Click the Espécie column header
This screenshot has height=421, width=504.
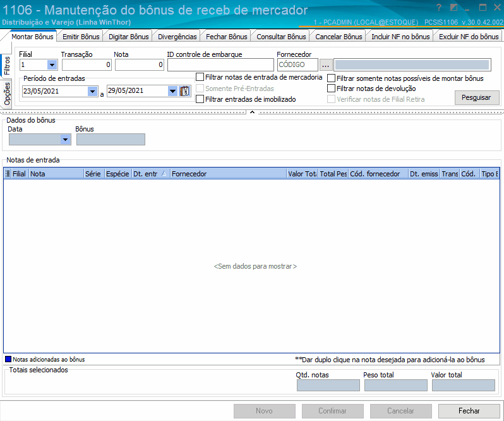click(118, 174)
